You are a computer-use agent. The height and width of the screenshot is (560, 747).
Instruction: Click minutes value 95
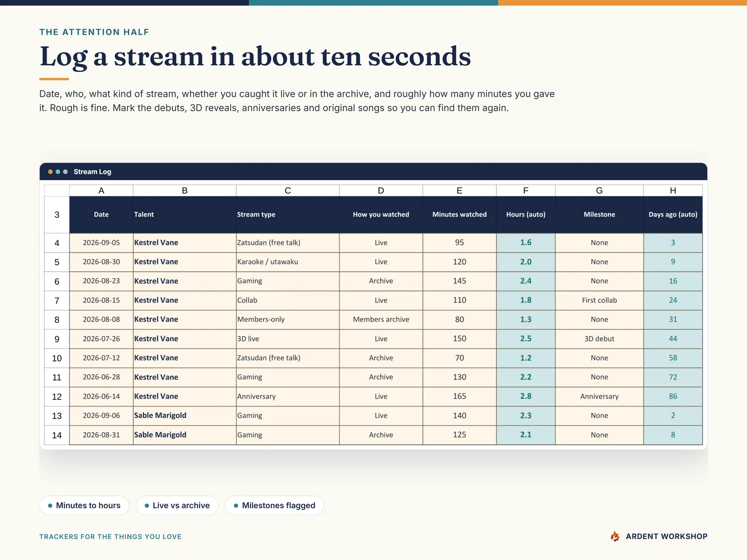click(459, 243)
